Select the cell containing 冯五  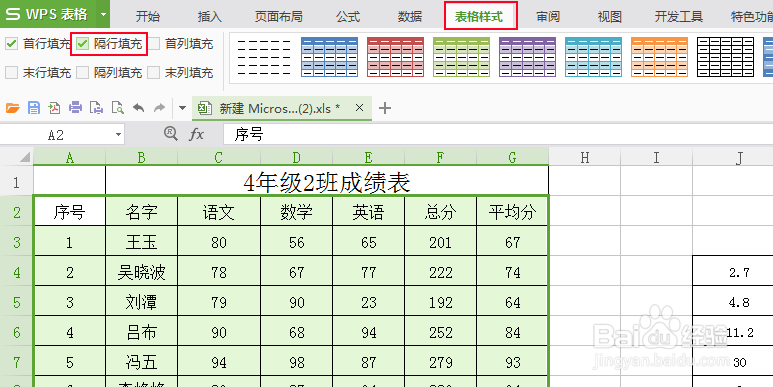[x=141, y=362]
